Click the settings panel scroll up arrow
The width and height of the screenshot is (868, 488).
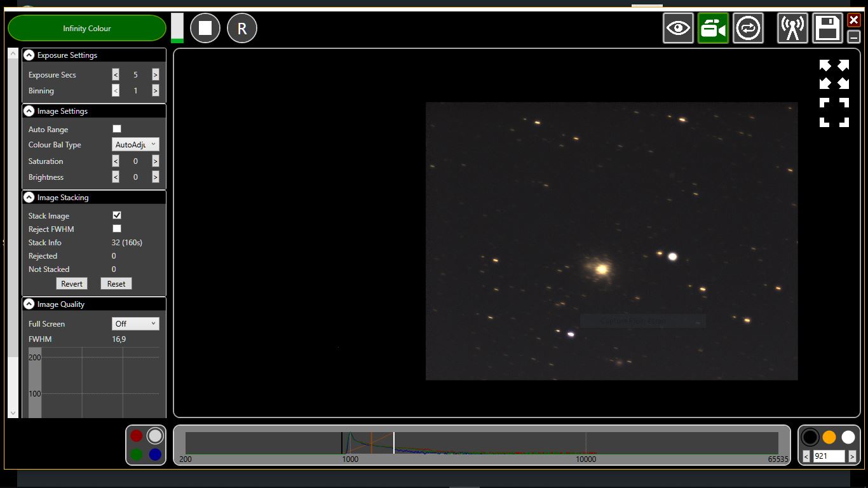pos(13,54)
